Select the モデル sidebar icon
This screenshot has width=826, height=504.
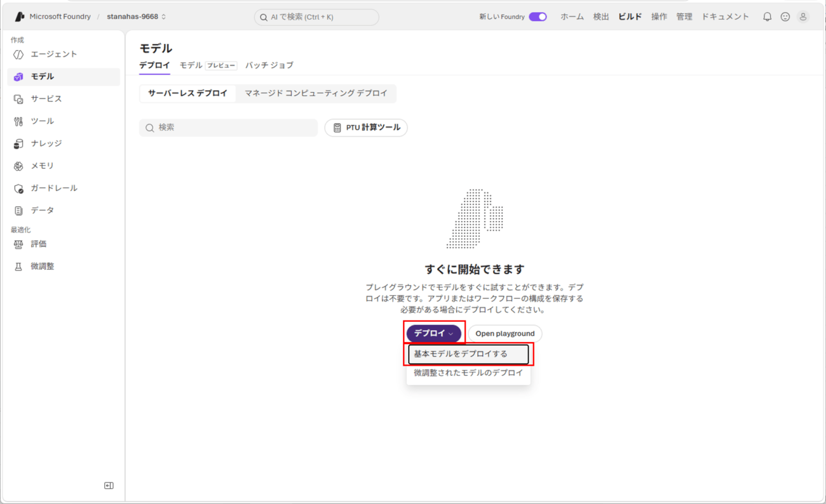tap(18, 77)
